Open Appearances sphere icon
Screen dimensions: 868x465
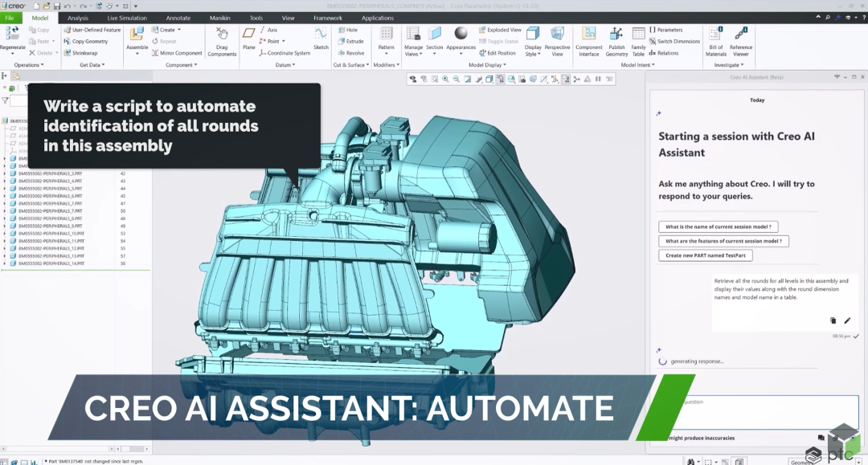[461, 35]
